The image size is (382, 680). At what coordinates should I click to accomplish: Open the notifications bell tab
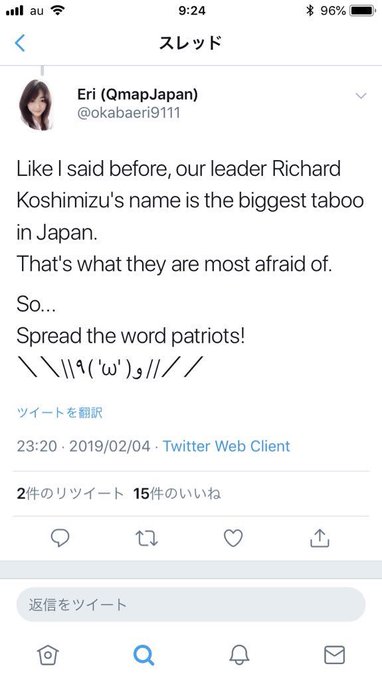239,654
